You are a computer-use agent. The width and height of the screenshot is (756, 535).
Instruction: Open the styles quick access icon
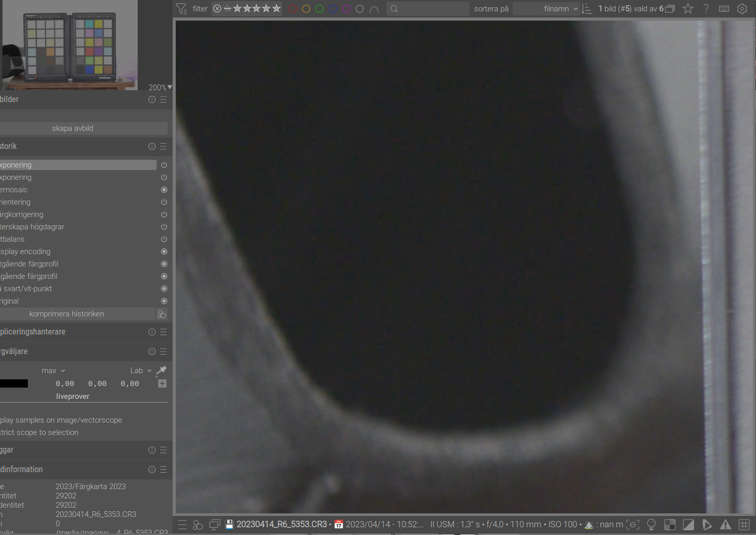click(x=198, y=525)
